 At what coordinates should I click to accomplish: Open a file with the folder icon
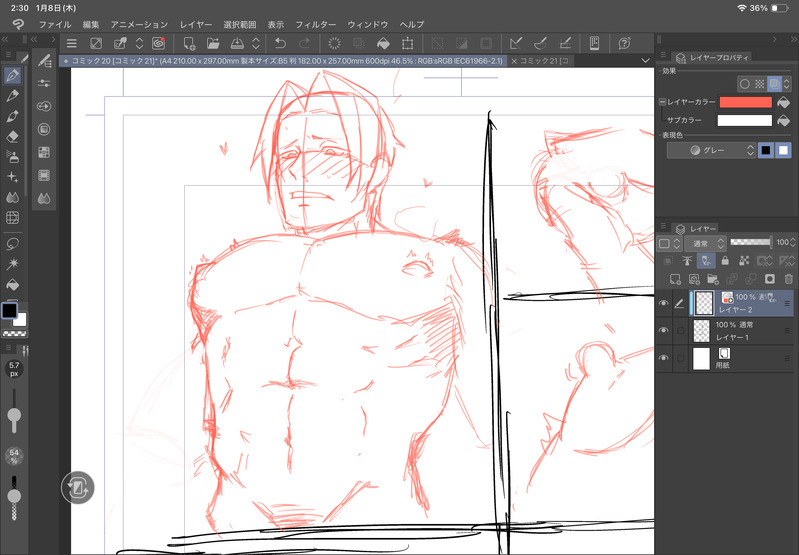213,43
